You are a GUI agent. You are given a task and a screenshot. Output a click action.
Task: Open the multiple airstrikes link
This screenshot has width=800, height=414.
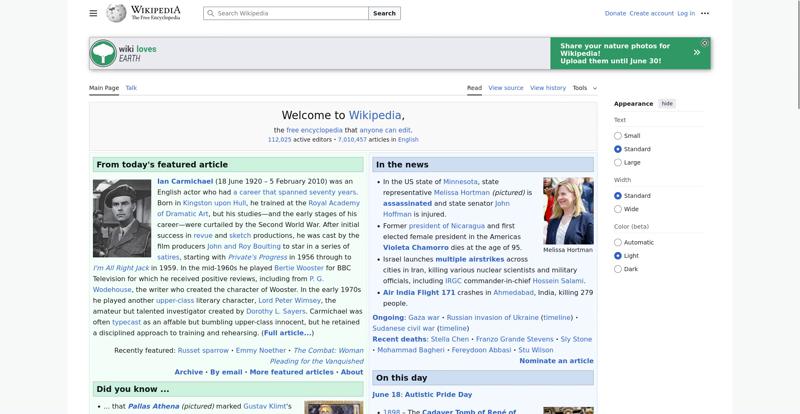(x=469, y=259)
